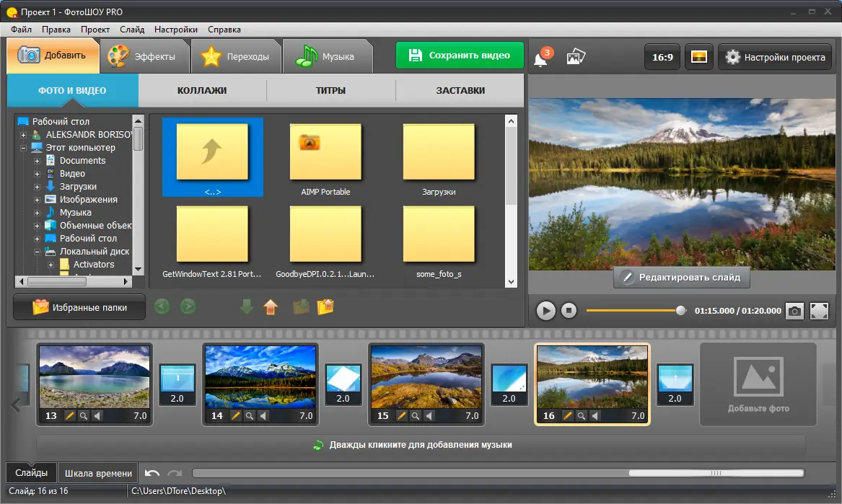This screenshot has height=504, width=842.
Task: Expand the Documents tree node
Action: pos(37,161)
